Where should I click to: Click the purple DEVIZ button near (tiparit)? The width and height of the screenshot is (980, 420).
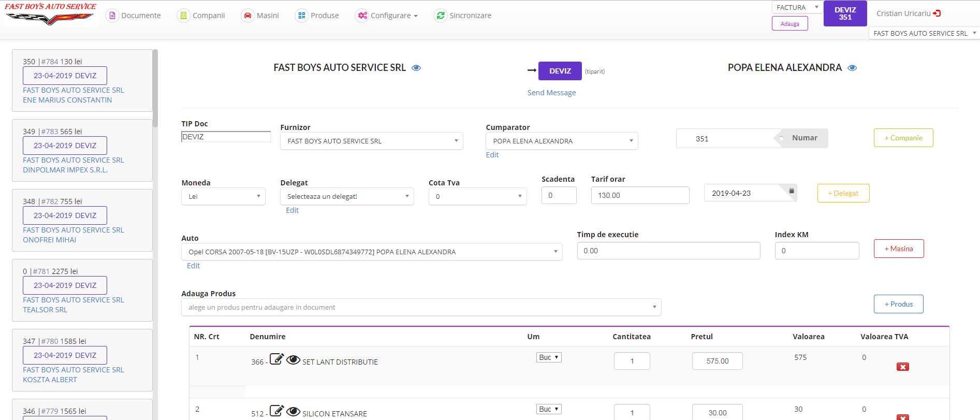pyautogui.click(x=560, y=71)
